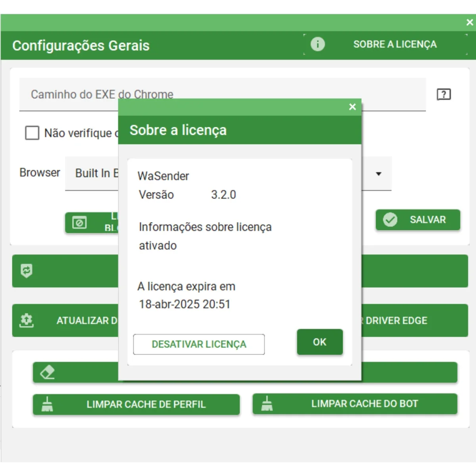Click the expiry date 18-abr-2025 20:51

tap(184, 304)
